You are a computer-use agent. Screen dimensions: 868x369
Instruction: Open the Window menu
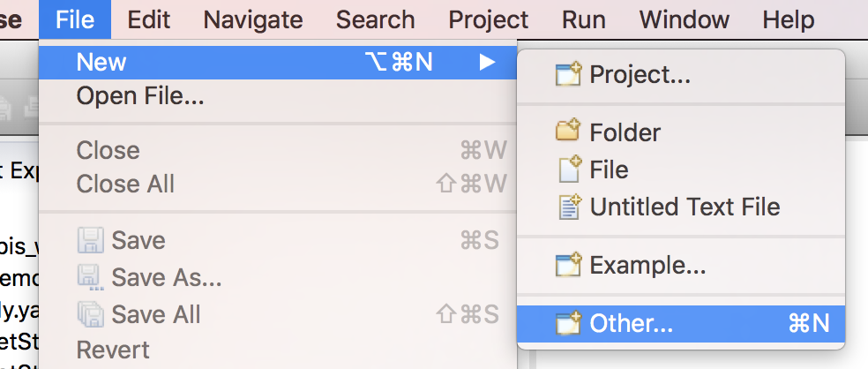[684, 19]
